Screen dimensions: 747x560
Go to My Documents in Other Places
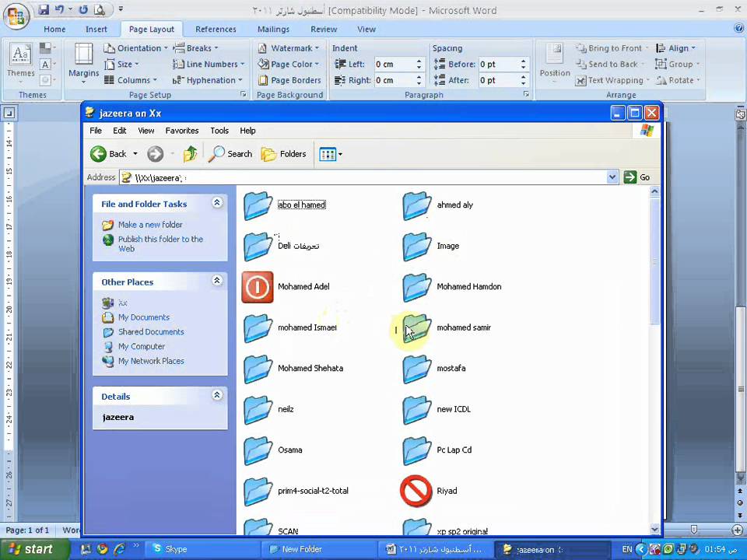(144, 317)
